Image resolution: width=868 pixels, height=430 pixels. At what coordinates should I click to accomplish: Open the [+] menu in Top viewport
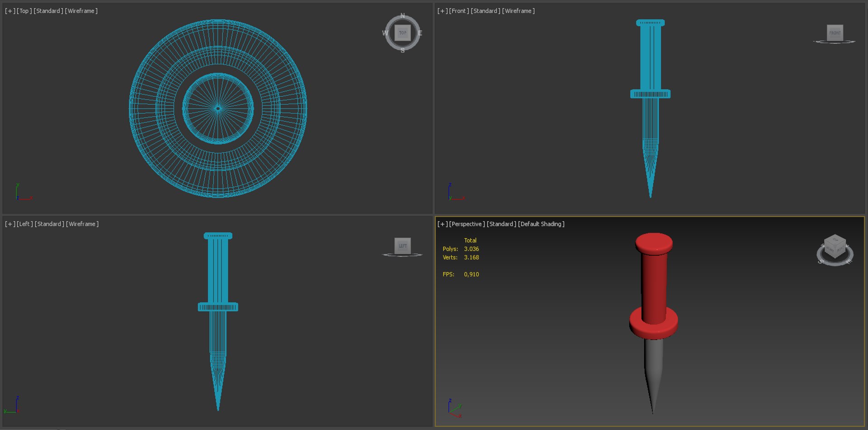[x=10, y=11]
